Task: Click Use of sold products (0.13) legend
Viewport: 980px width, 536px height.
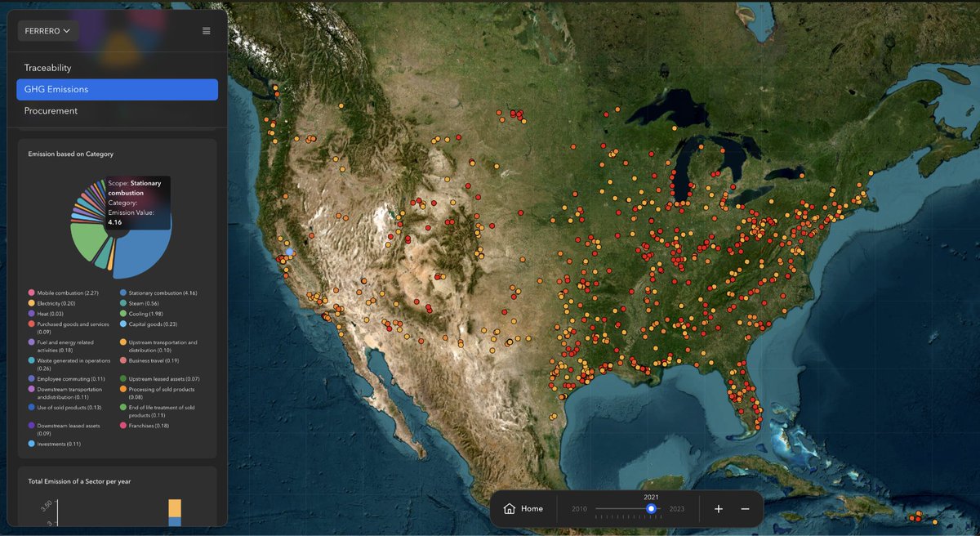Action: pos(65,407)
